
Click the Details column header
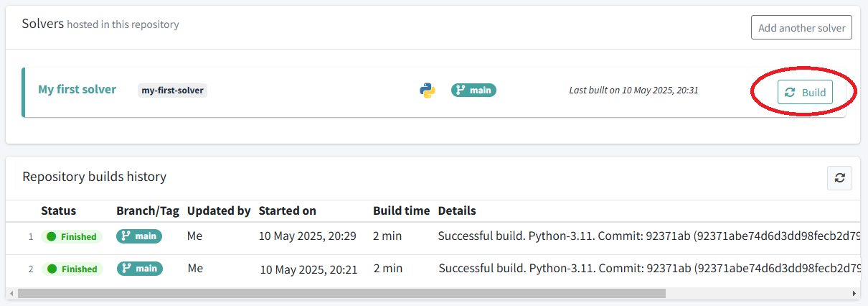(x=457, y=210)
